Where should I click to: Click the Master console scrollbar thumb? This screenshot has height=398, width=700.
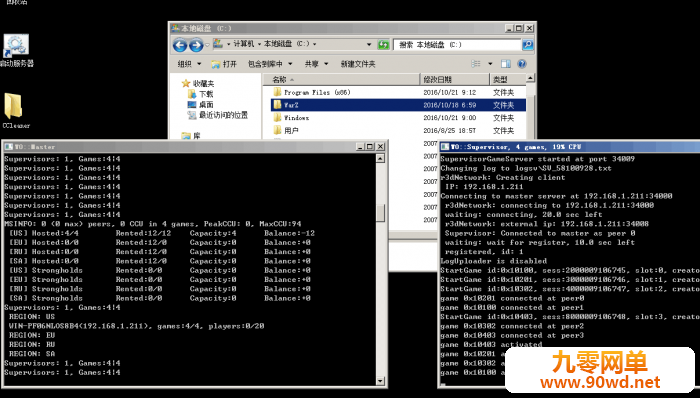(x=380, y=213)
